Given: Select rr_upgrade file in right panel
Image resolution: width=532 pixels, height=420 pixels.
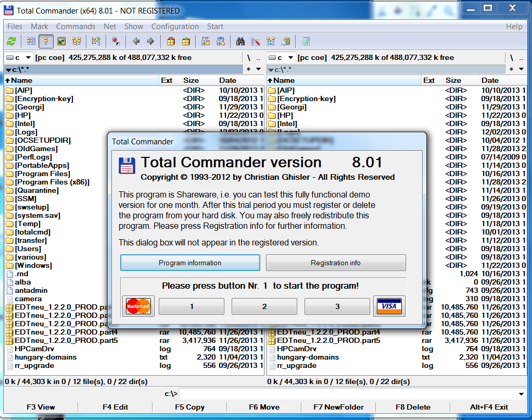Looking at the screenshot, I should coord(297,366).
